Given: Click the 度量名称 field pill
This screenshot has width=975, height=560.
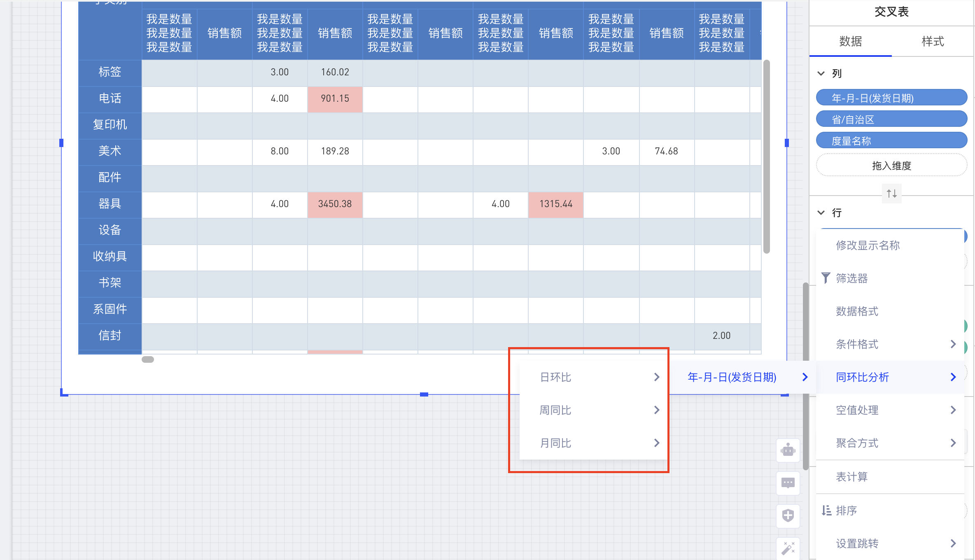Looking at the screenshot, I should tap(891, 140).
